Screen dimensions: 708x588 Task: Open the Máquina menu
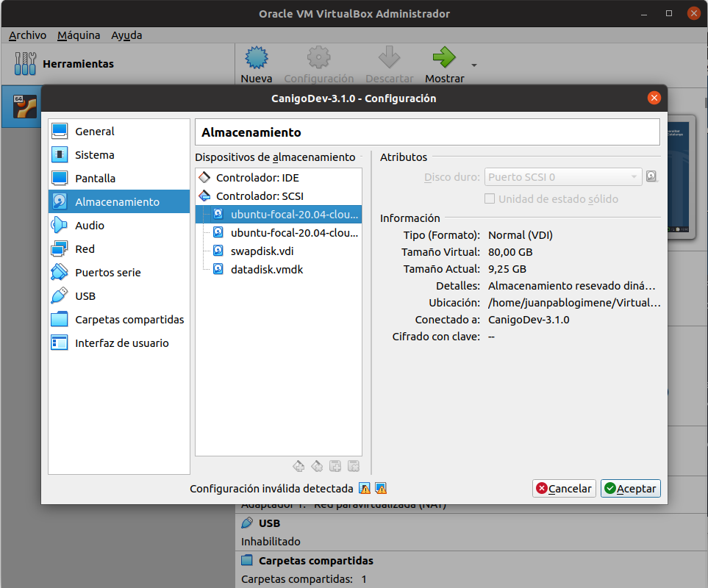(79, 35)
